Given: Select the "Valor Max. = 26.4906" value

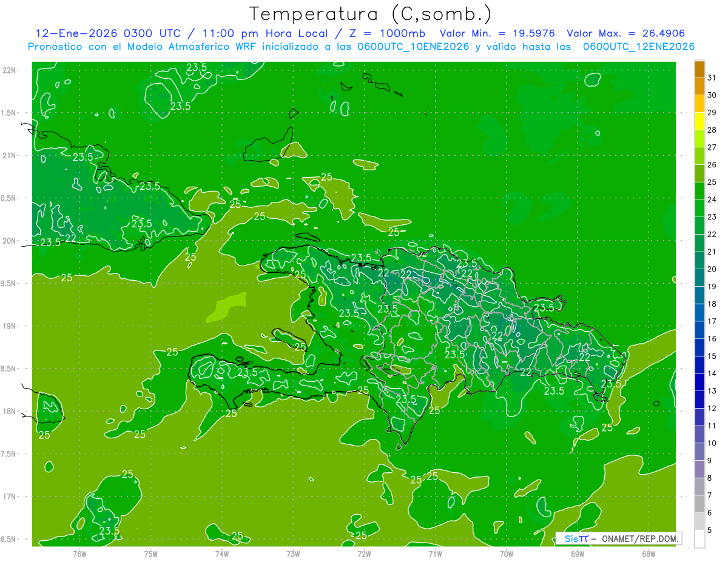Looking at the screenshot, I should pyautogui.click(x=627, y=33).
